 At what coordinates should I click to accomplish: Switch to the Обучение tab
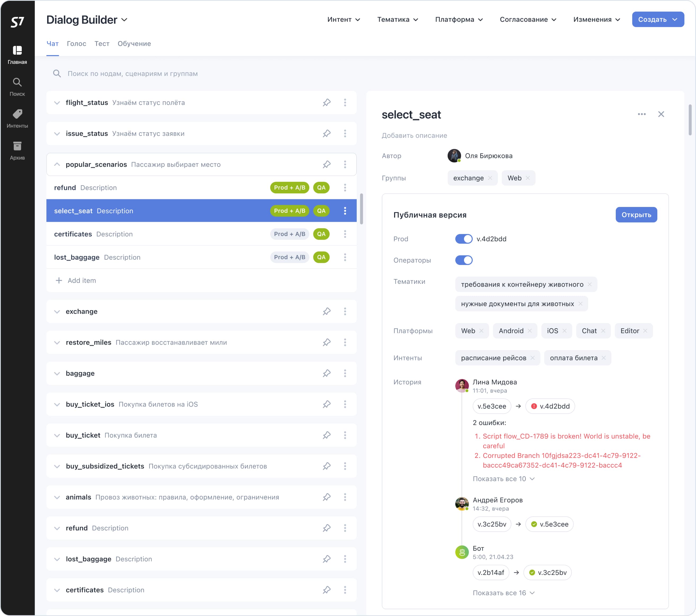pyautogui.click(x=134, y=44)
